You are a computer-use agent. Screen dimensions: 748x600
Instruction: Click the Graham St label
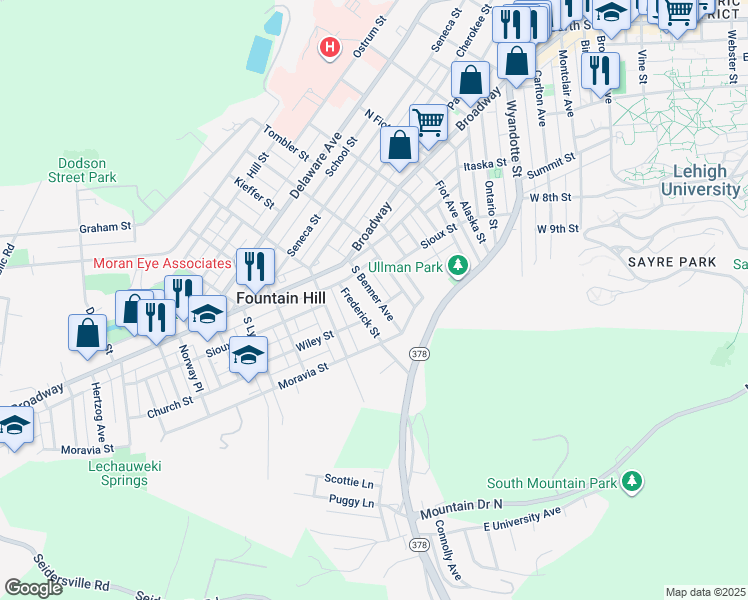tap(105, 227)
